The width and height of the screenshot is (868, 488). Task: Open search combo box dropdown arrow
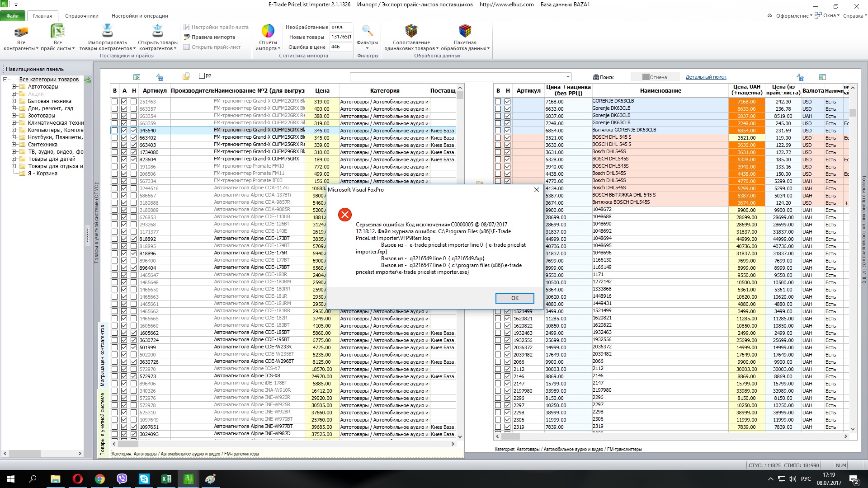568,77
